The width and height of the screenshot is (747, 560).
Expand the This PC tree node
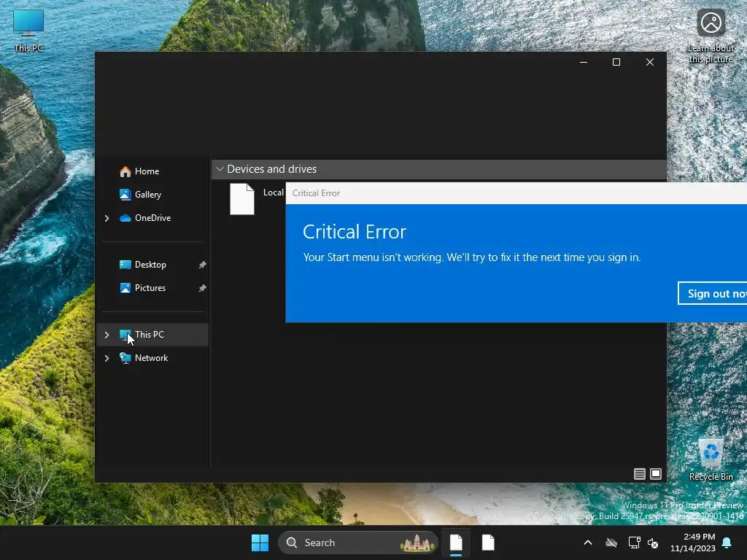[x=107, y=335]
